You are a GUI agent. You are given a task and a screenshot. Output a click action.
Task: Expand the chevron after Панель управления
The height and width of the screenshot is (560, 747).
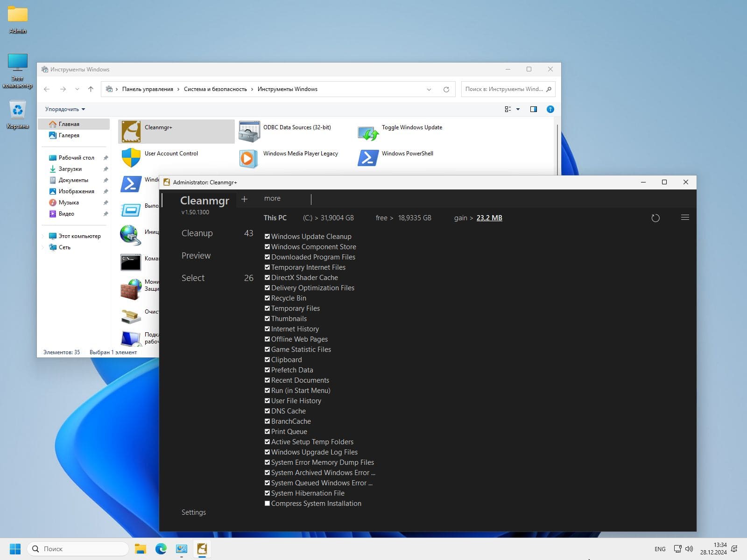point(178,89)
